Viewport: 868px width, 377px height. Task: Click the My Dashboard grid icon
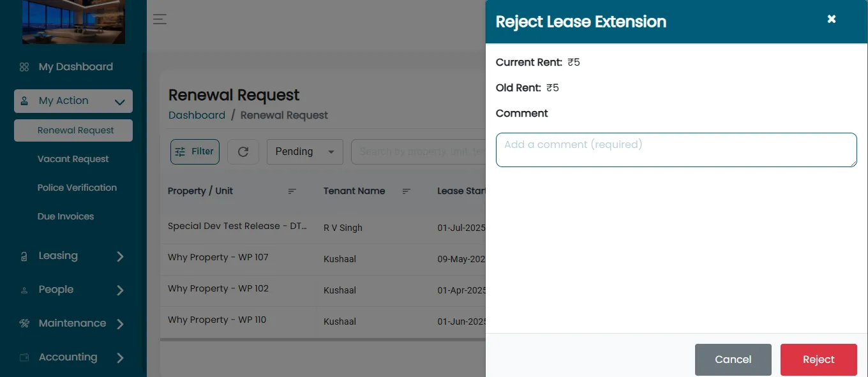[x=24, y=67]
